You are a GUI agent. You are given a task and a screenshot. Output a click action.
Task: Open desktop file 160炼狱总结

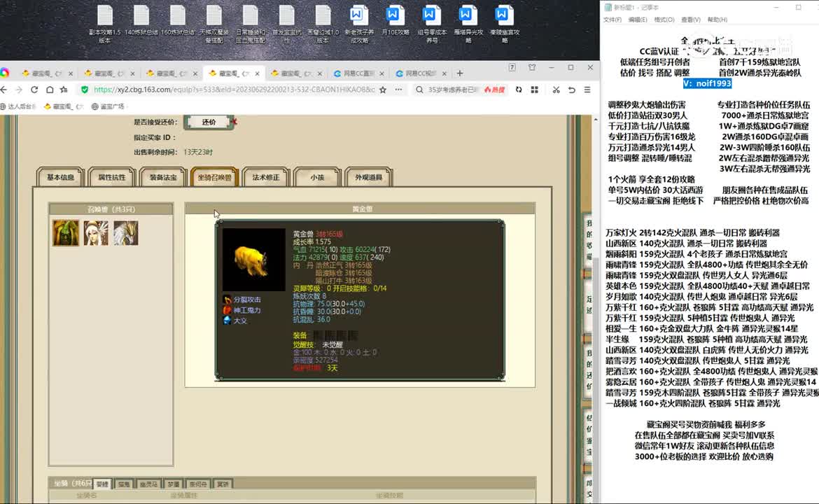[x=178, y=21]
